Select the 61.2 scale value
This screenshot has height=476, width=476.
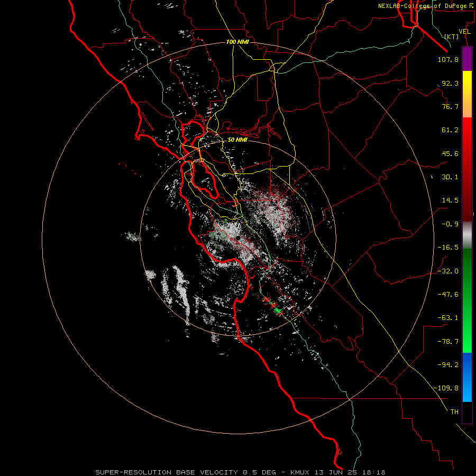click(x=450, y=130)
